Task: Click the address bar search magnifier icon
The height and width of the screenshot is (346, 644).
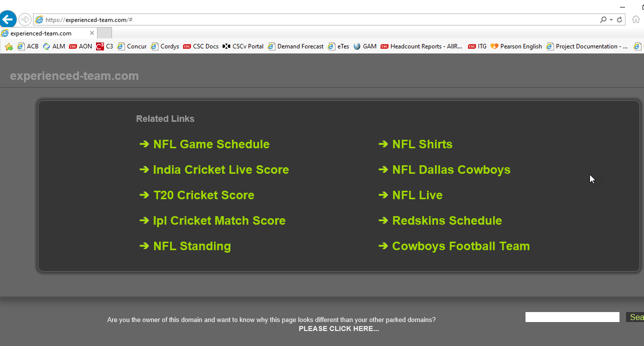Action: (603, 20)
